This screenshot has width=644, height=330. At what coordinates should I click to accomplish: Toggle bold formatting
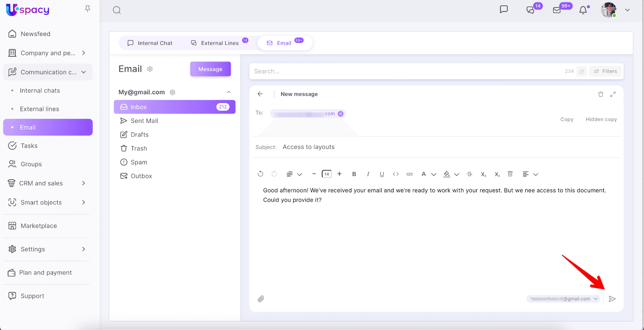click(354, 174)
